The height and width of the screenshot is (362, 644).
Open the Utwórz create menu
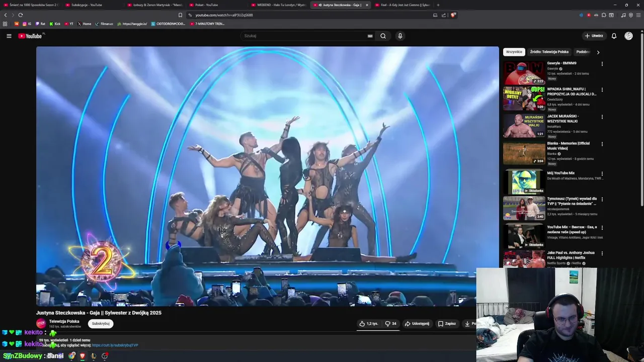tap(594, 36)
